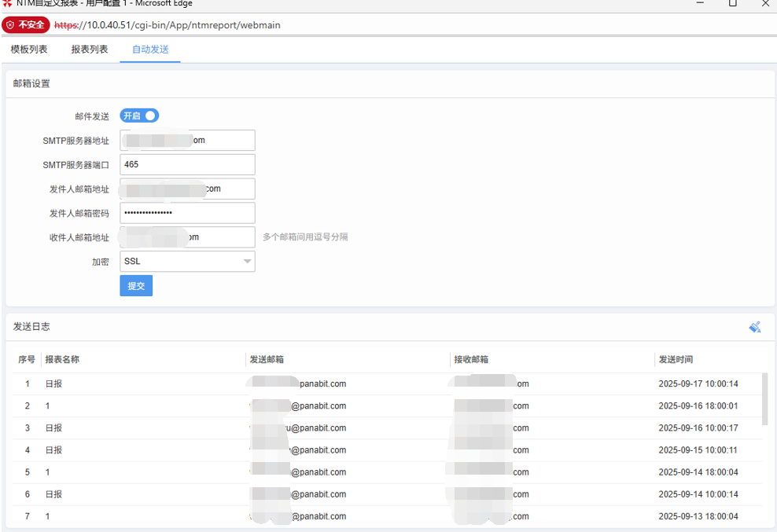Click the 发件人邮箱密码 password field
The width and height of the screenshot is (777, 532).
click(187, 213)
